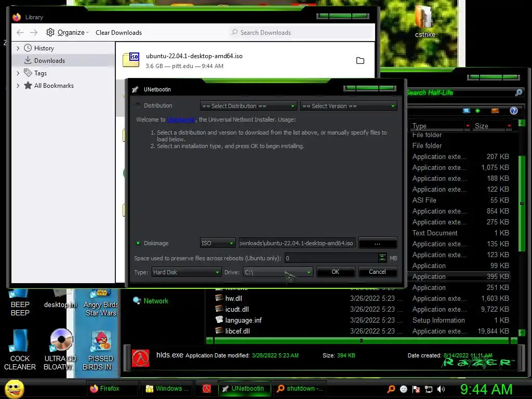This screenshot has width=532, height=399.
Task: Switch to Firefox in taskbar
Action: [x=112, y=389]
